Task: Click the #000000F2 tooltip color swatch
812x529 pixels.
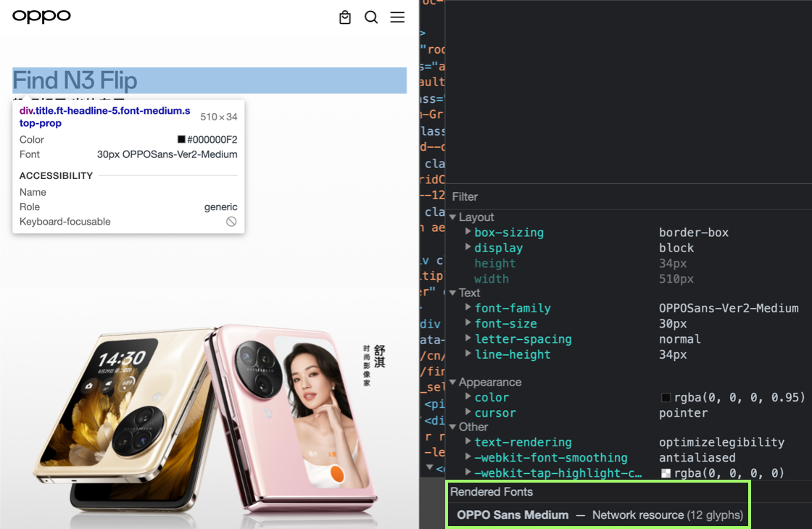Action: [x=181, y=139]
